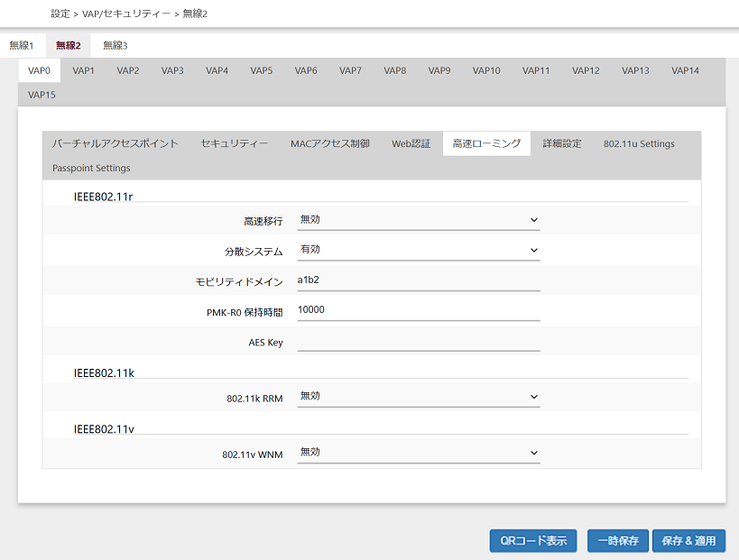Expand the 802.11v WNM dropdown
The image size is (739, 560).
(x=418, y=453)
